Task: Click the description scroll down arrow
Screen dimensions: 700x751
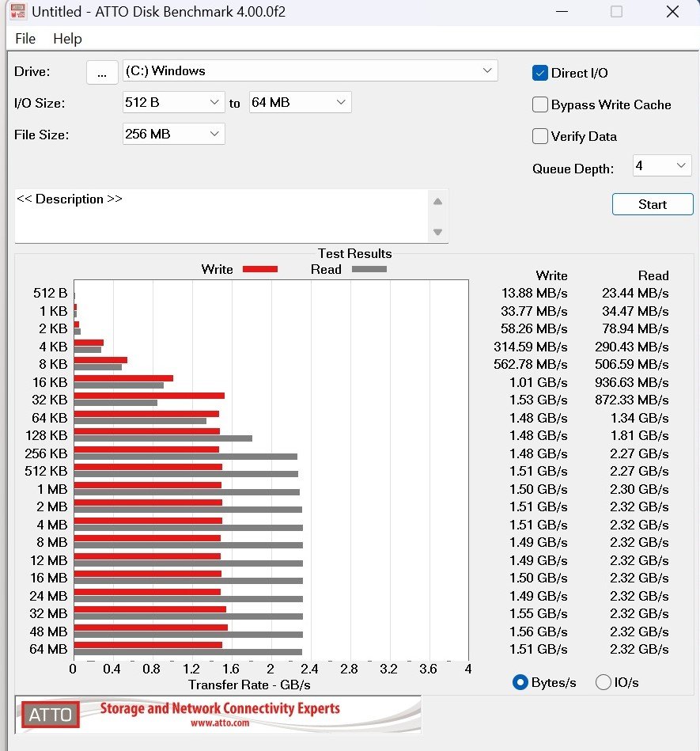Action: 437,232
